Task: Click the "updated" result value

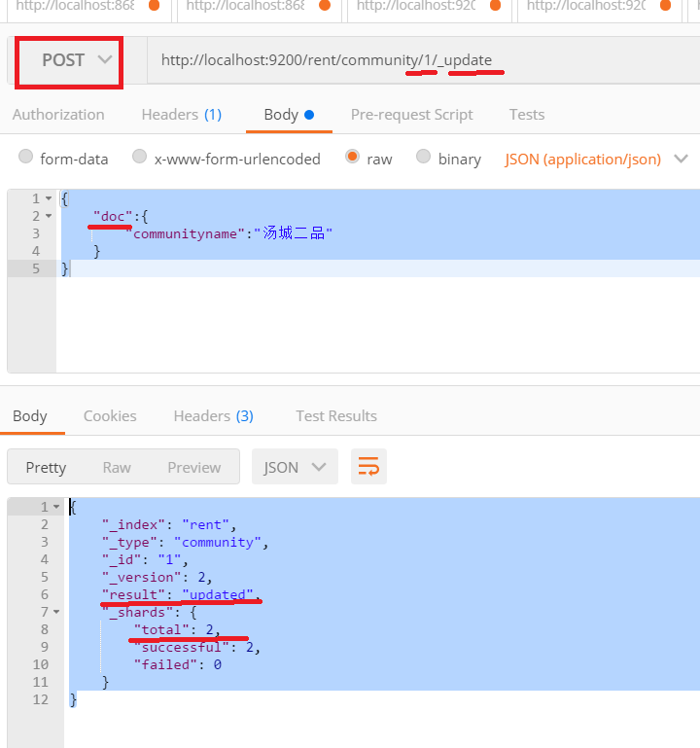Action: click(x=218, y=595)
